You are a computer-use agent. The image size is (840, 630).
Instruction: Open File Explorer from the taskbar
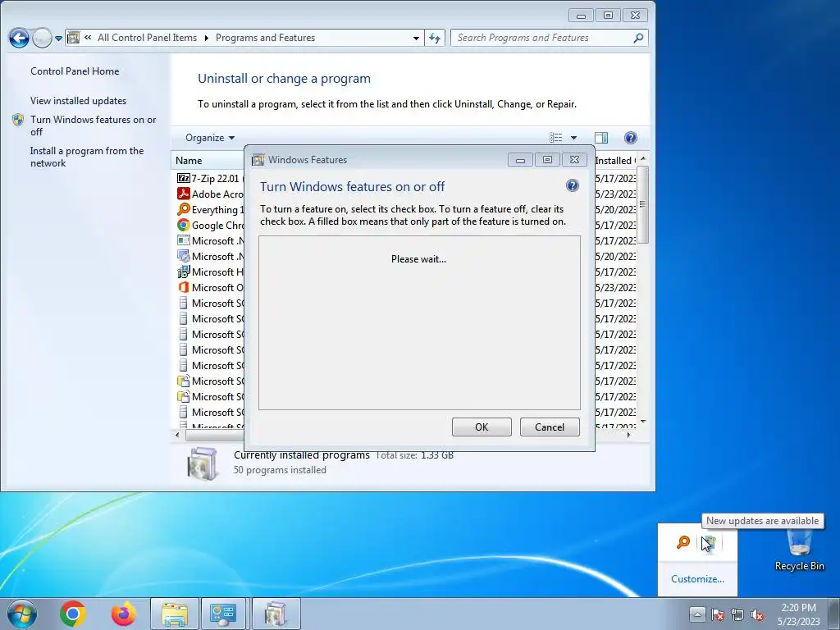pos(175,614)
